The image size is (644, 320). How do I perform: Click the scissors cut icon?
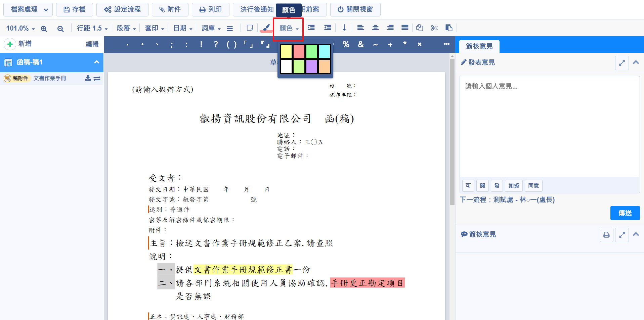pyautogui.click(x=434, y=28)
